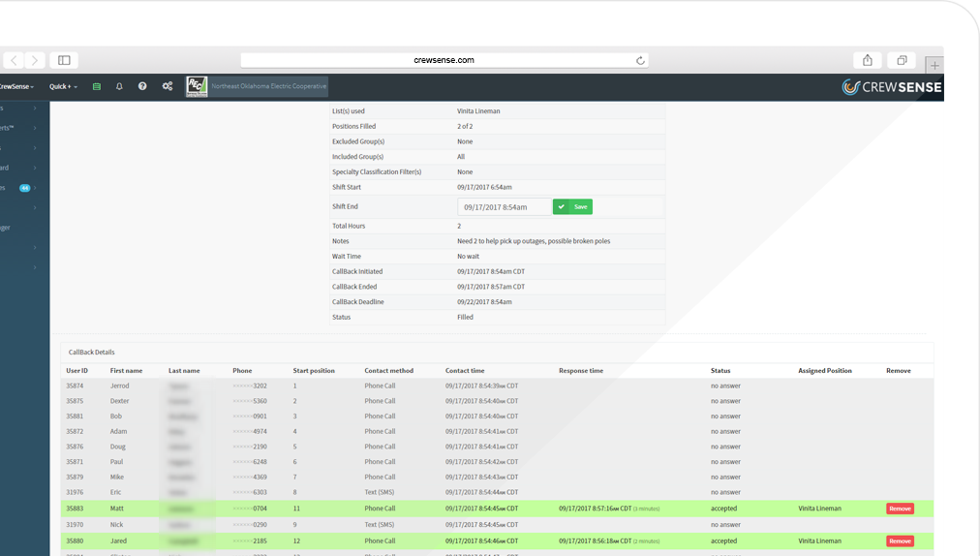This screenshot has height=556, width=980.
Task: Select the CallBack Initiated time value
Action: pyautogui.click(x=491, y=271)
